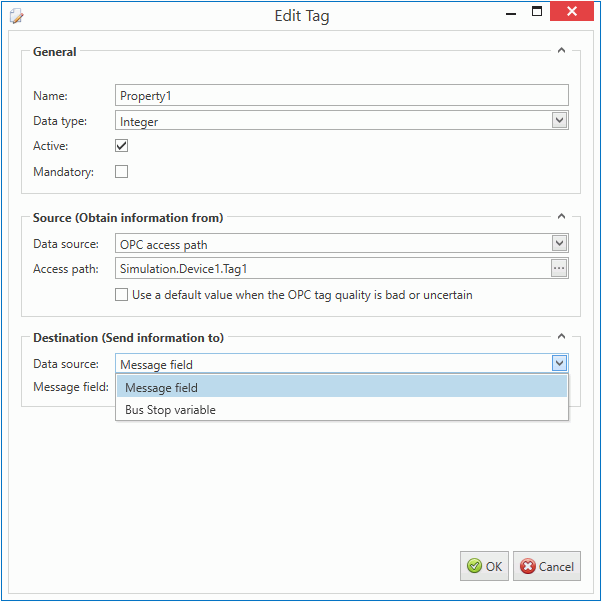Minimize the Edit Tag window
602x602 pixels.
tap(511, 13)
